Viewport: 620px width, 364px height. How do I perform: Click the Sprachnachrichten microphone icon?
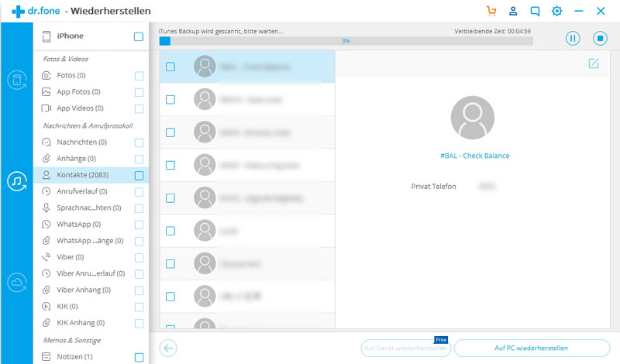coord(46,208)
